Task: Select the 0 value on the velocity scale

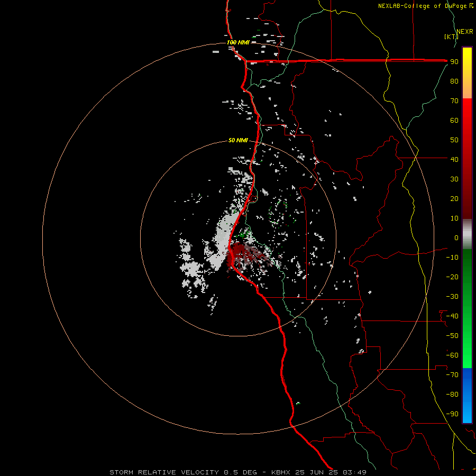Action: [456, 237]
